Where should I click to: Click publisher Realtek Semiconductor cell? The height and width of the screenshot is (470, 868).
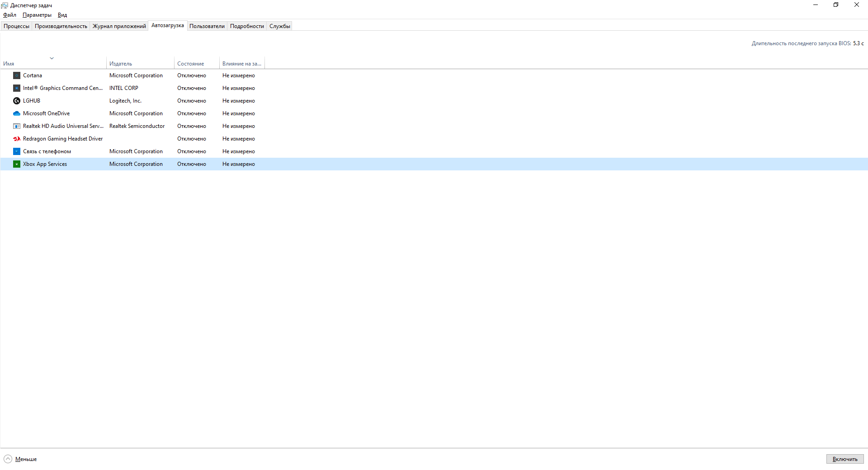click(137, 126)
